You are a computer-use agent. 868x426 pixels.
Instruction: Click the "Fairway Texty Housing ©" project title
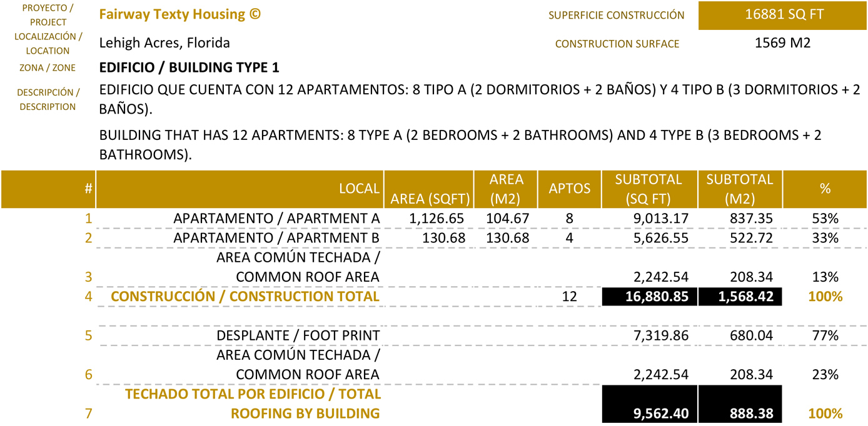(x=179, y=14)
